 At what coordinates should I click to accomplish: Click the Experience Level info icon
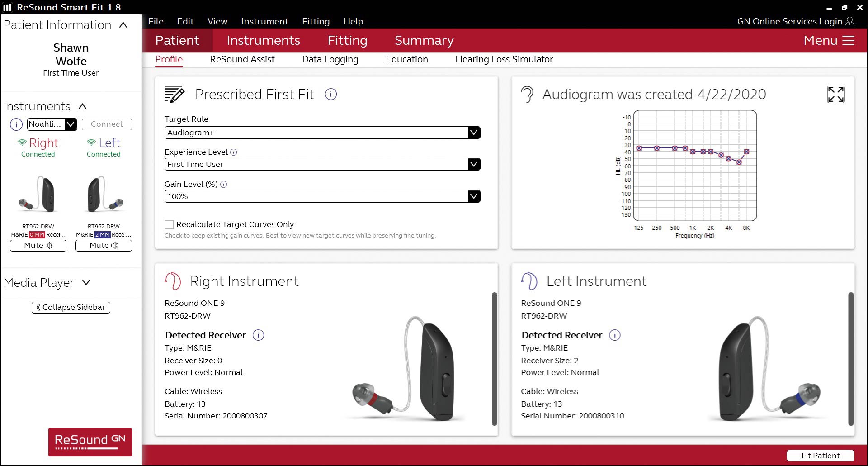pos(234,152)
